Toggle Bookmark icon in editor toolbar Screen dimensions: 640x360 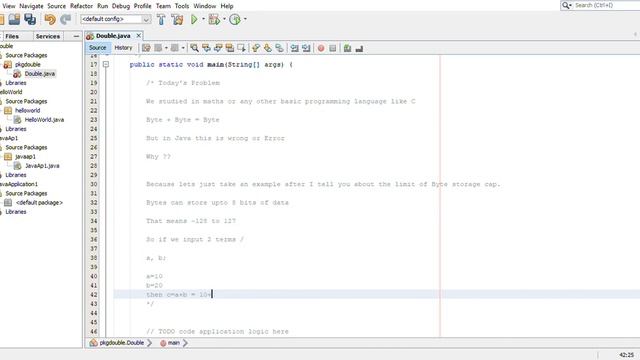click(280, 48)
